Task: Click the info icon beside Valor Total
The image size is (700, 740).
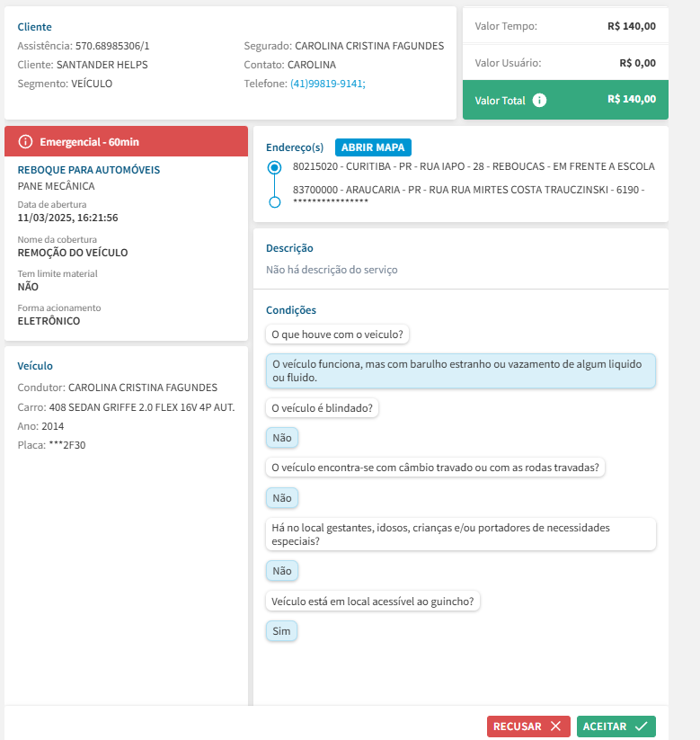Action: pyautogui.click(x=539, y=101)
